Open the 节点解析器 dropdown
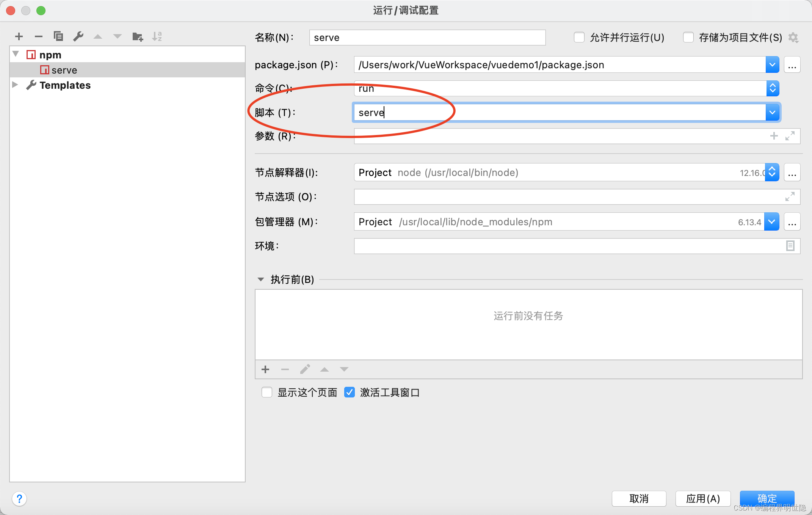Viewport: 812px width, 515px height. (772, 172)
